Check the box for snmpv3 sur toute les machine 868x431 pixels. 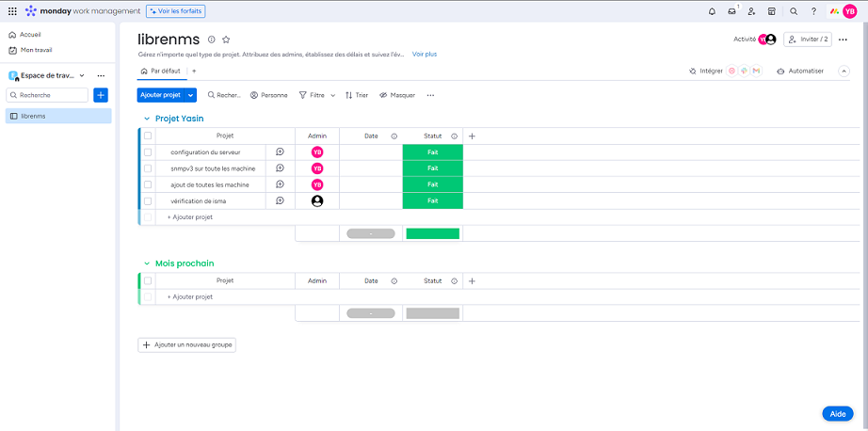148,168
